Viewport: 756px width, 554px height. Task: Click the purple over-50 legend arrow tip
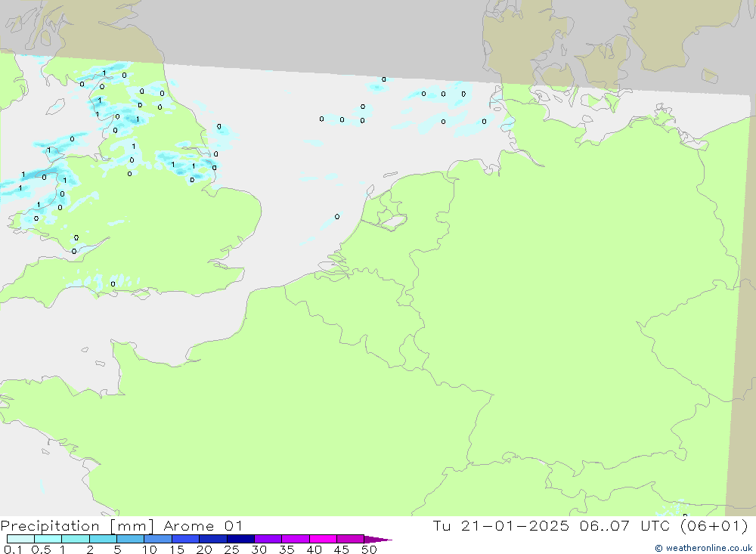378,539
